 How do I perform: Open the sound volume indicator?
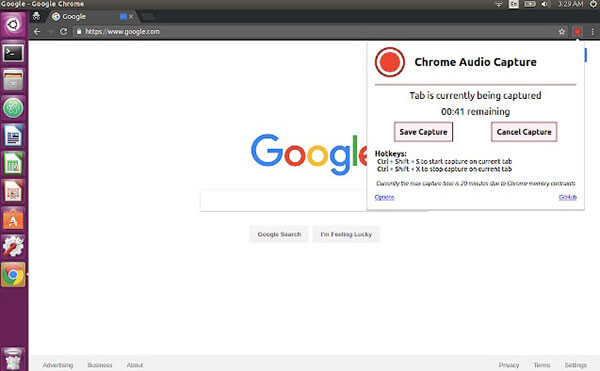click(545, 4)
